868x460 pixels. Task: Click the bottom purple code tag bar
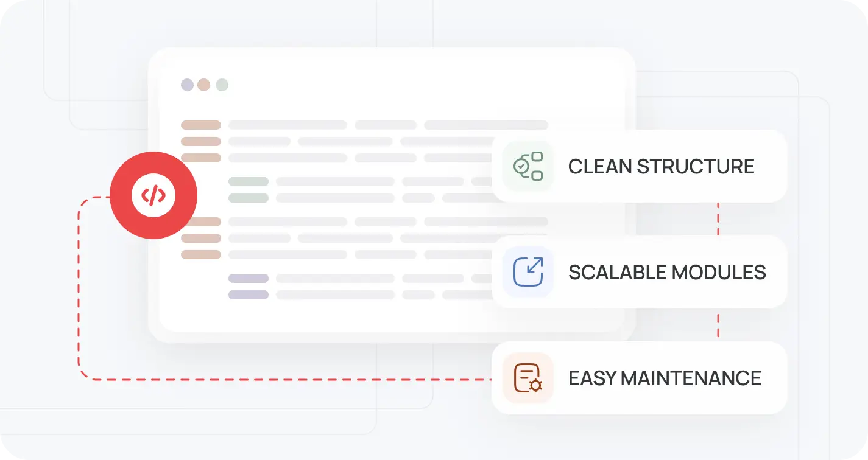249,295
